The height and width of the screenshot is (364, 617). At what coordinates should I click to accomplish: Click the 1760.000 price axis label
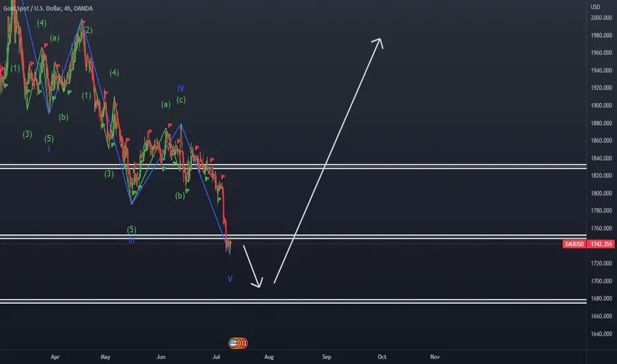point(601,228)
